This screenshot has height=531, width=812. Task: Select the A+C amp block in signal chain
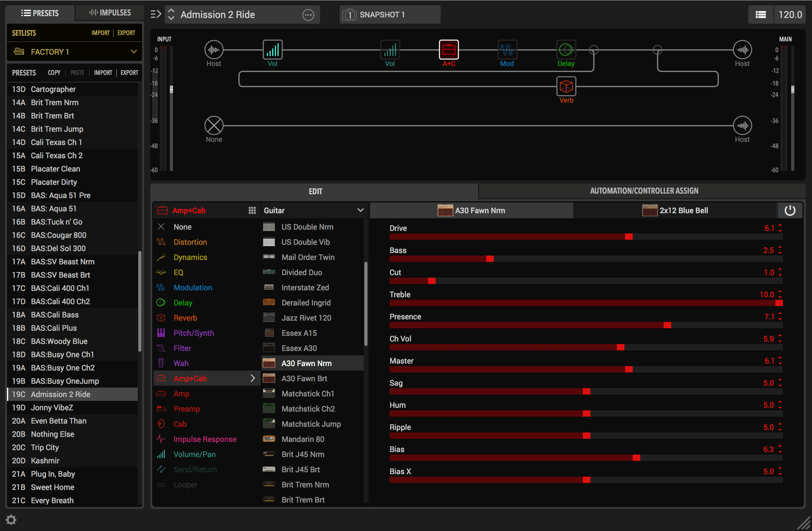point(449,50)
